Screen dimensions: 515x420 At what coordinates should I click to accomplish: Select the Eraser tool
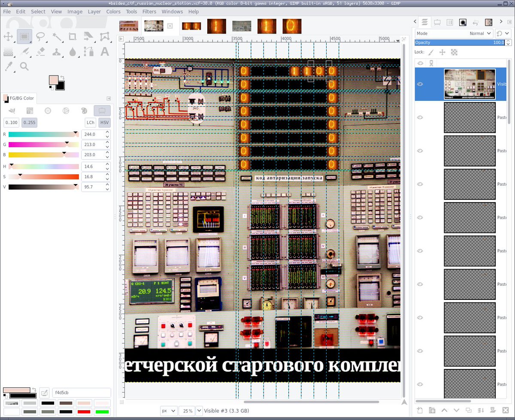click(40, 52)
